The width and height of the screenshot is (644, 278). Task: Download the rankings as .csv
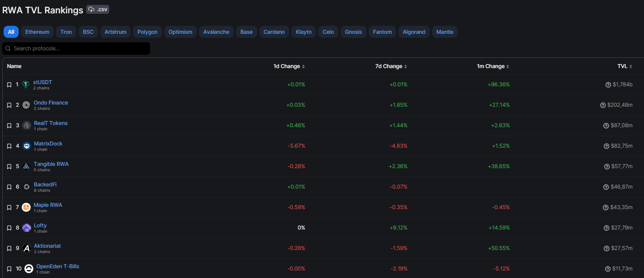pos(98,9)
